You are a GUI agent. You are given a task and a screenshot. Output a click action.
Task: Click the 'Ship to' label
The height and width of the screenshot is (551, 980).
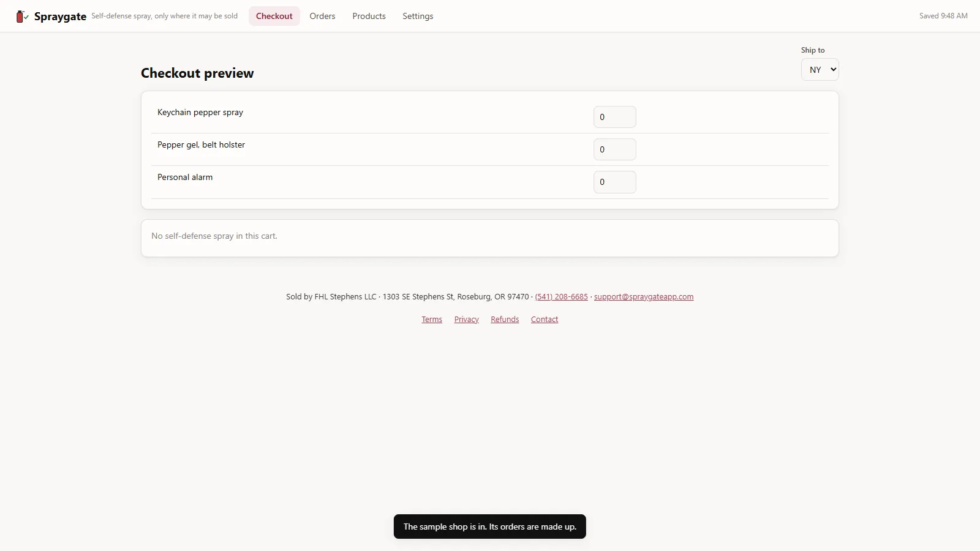pyautogui.click(x=813, y=50)
